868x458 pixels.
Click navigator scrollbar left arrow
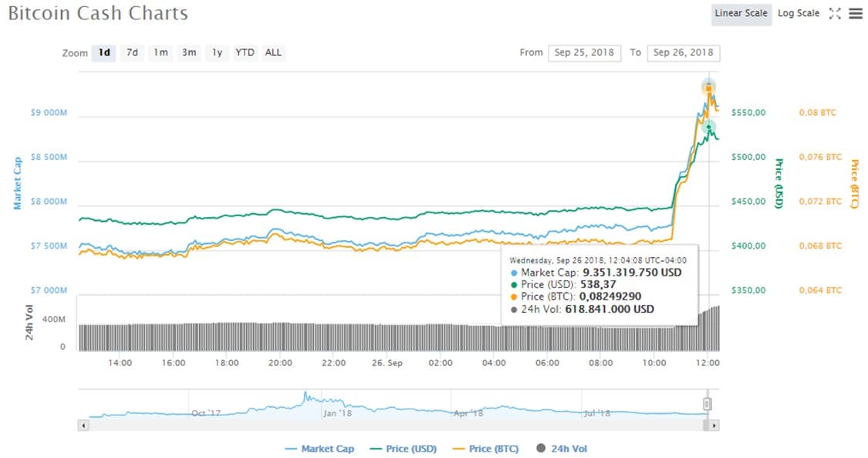[x=83, y=426]
